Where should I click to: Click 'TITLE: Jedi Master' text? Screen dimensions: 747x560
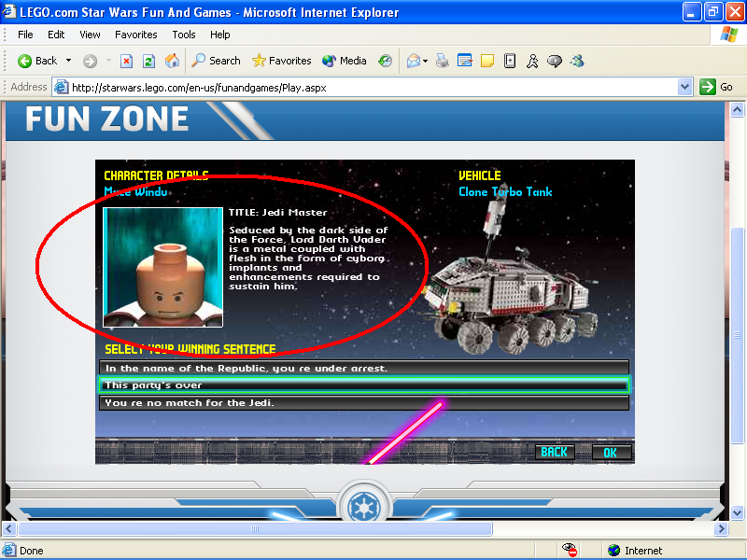pyautogui.click(x=277, y=213)
